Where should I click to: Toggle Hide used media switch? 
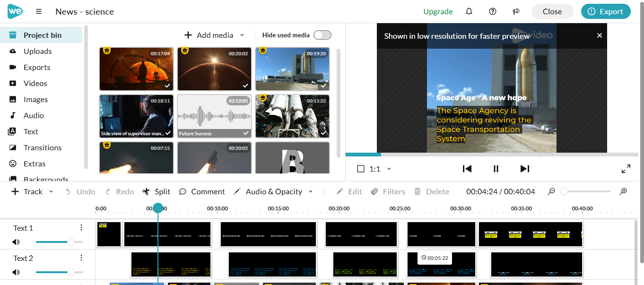(x=322, y=35)
